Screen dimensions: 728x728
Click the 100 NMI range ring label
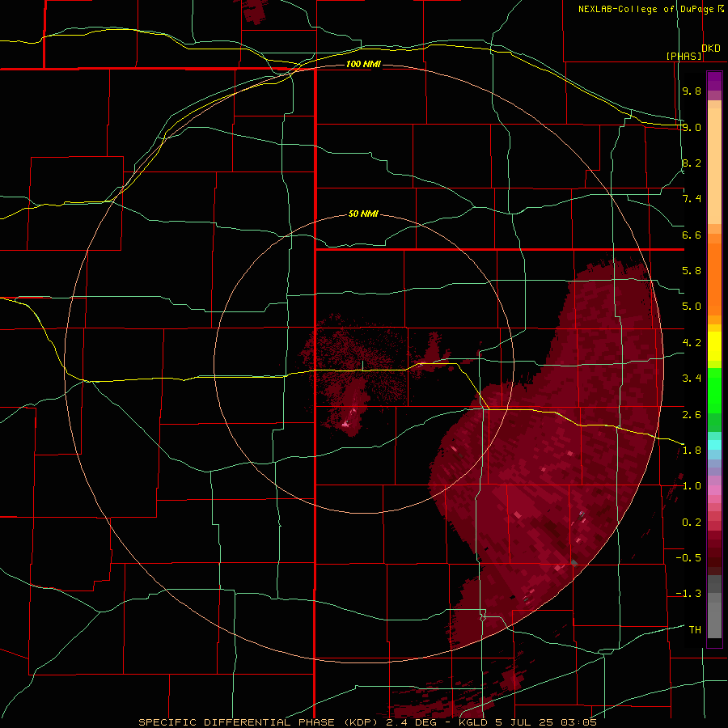point(363,64)
